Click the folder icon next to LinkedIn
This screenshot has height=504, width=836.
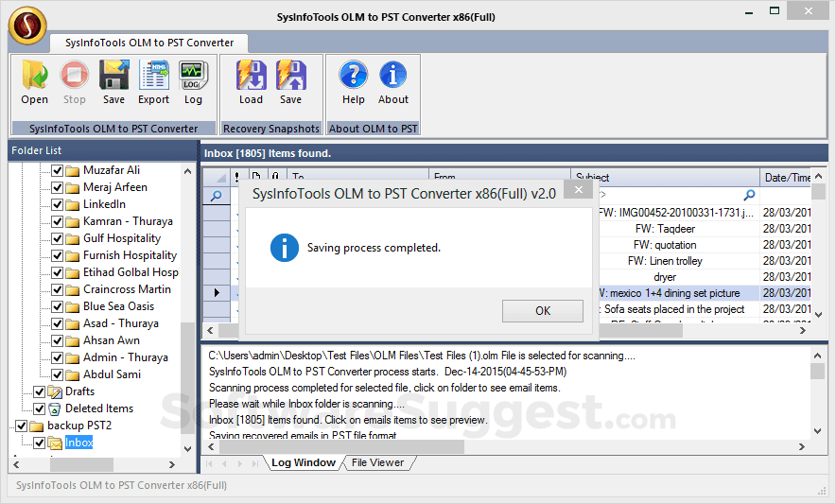click(x=72, y=205)
